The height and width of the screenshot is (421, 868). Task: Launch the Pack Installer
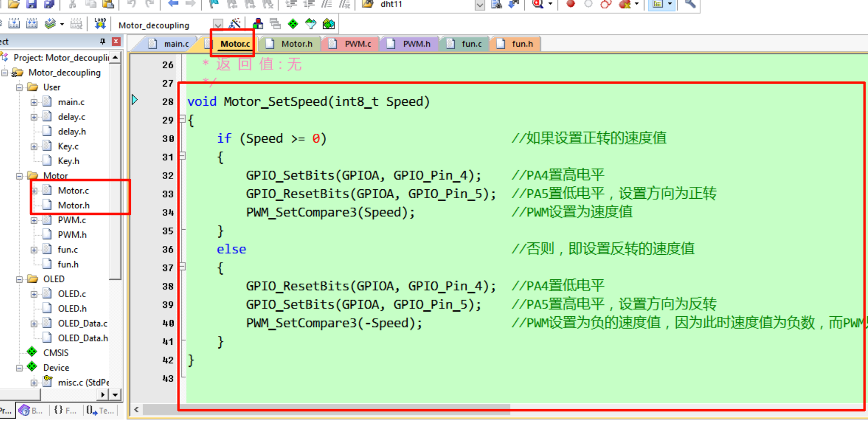point(329,24)
